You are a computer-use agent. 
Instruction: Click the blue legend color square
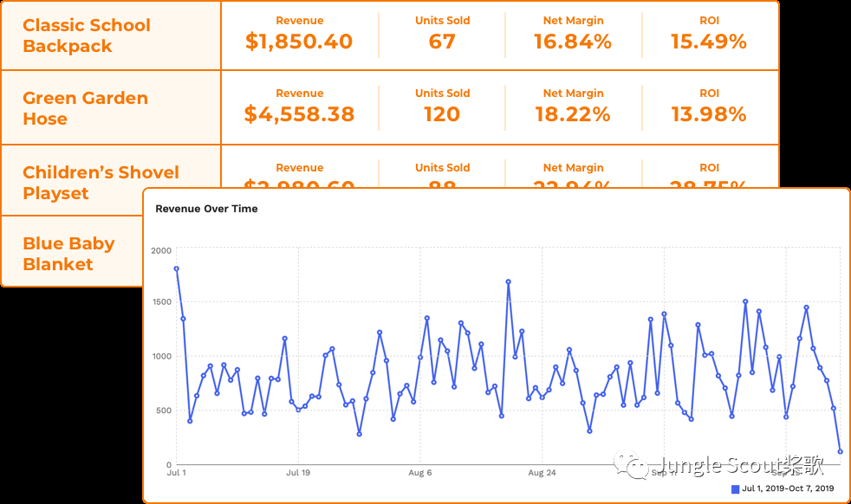[x=736, y=489]
